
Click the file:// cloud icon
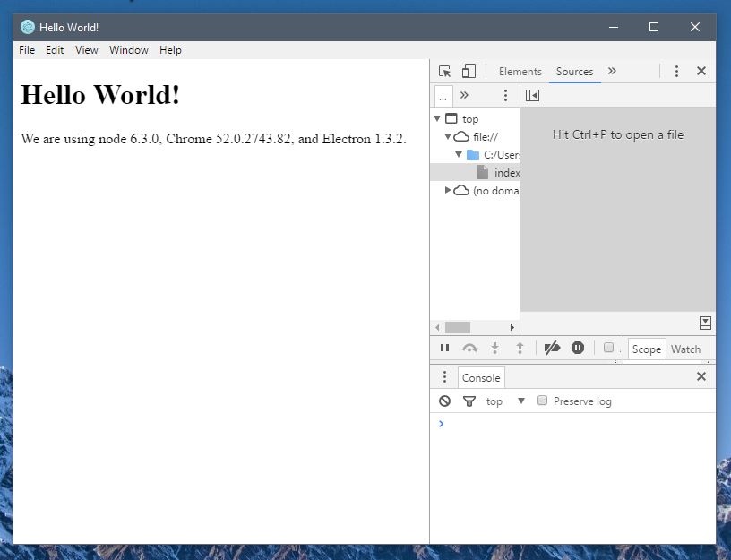pos(461,136)
